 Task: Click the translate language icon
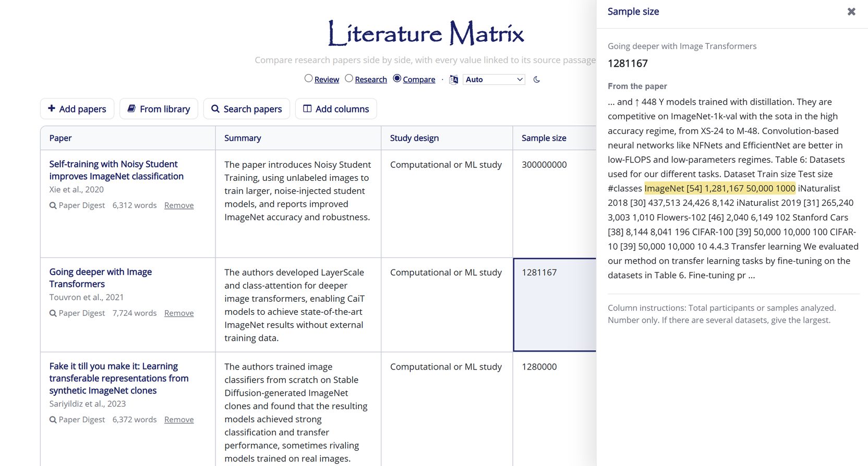454,80
